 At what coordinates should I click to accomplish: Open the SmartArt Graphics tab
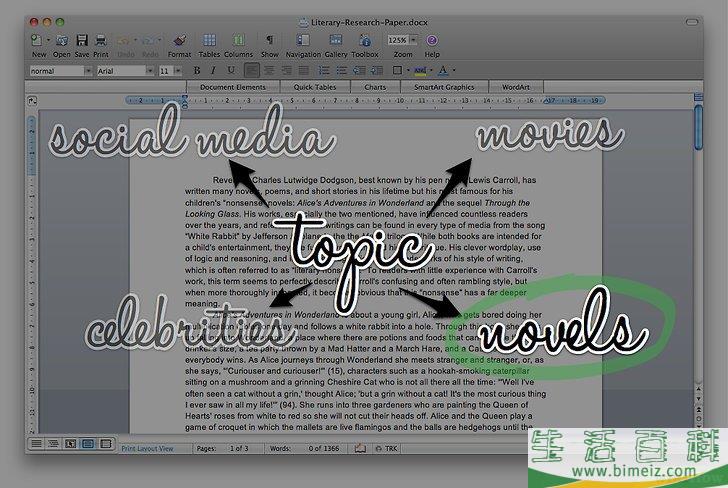444,87
